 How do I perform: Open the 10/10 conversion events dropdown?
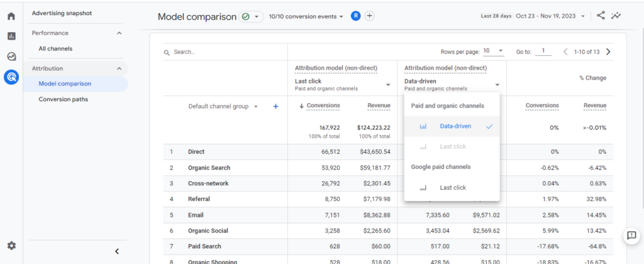point(306,16)
